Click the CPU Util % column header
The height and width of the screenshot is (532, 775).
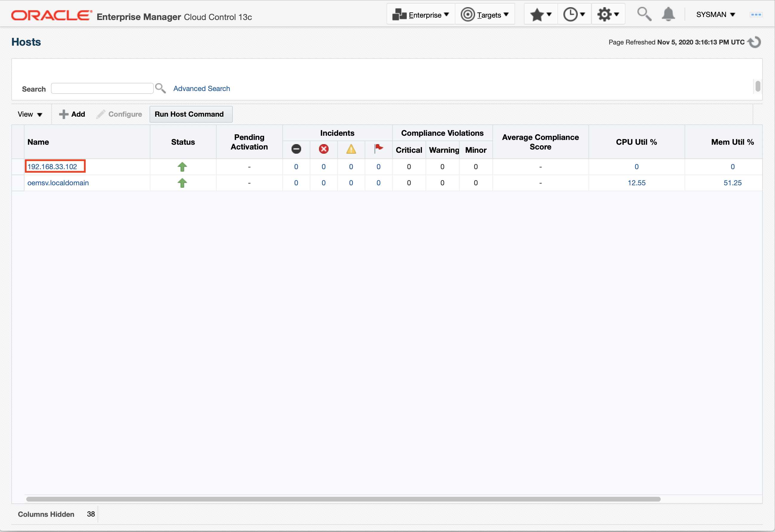pos(636,142)
